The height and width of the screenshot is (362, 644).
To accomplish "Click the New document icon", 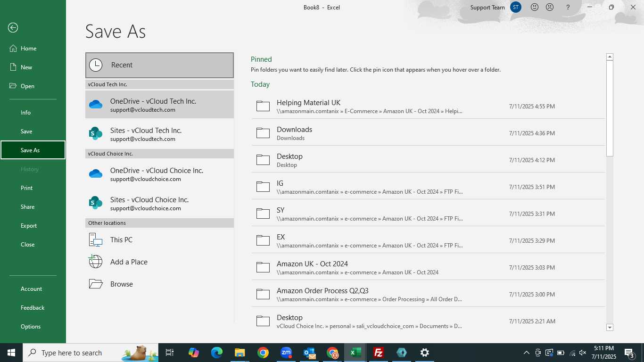I will point(13,67).
